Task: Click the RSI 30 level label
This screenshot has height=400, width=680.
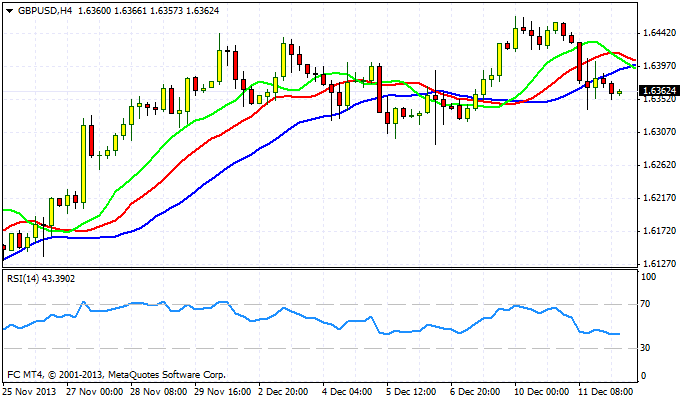Action: [x=645, y=348]
